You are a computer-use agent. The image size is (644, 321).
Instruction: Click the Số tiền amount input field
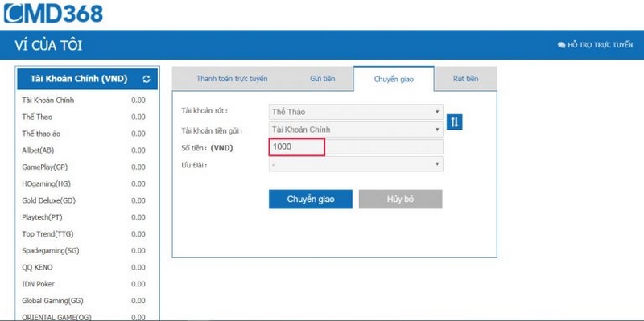tap(356, 146)
